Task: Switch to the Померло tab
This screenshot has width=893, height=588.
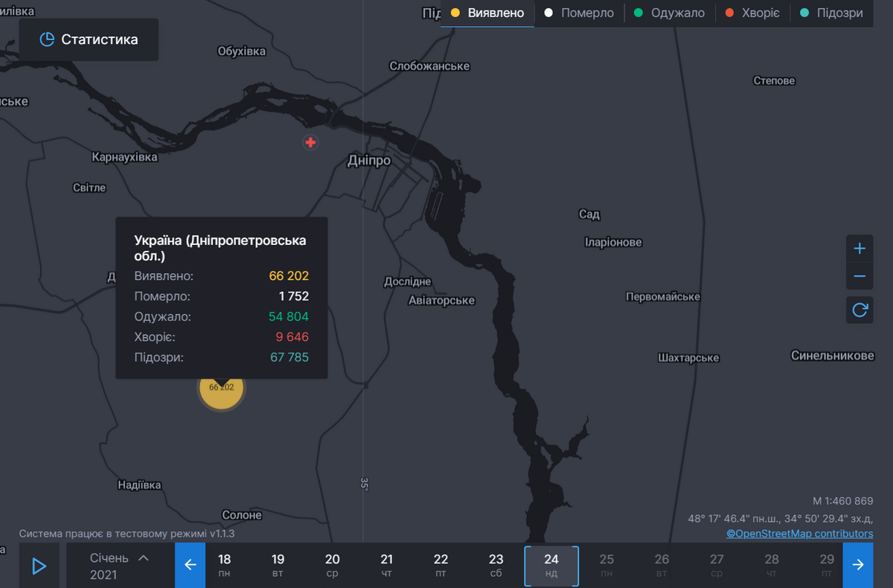Action: pos(579,13)
